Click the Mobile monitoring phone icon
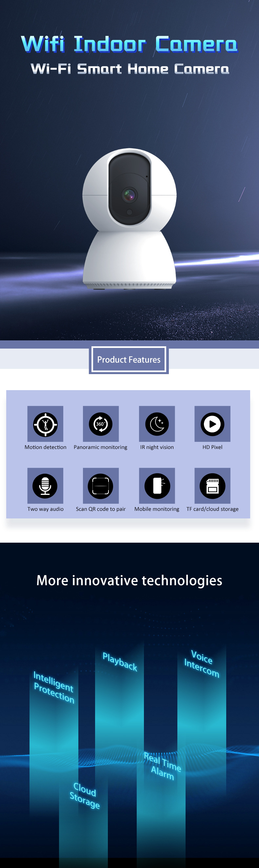259x868 pixels. pyautogui.click(x=157, y=486)
